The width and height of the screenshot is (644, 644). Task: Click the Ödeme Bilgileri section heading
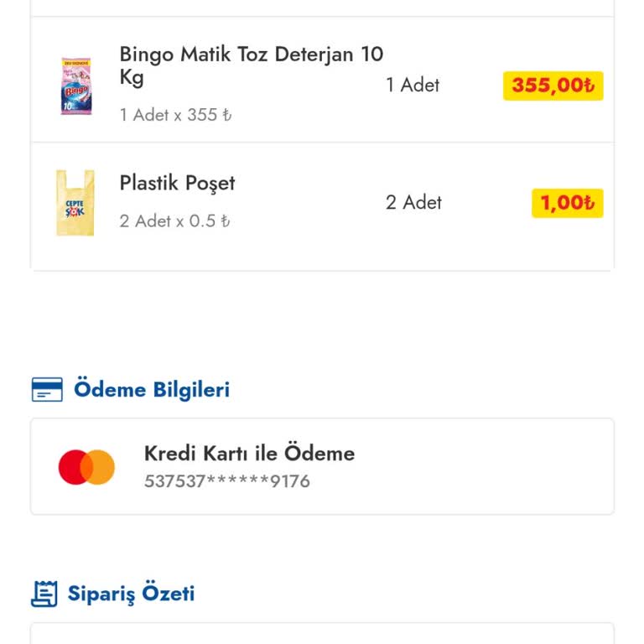coord(152,390)
